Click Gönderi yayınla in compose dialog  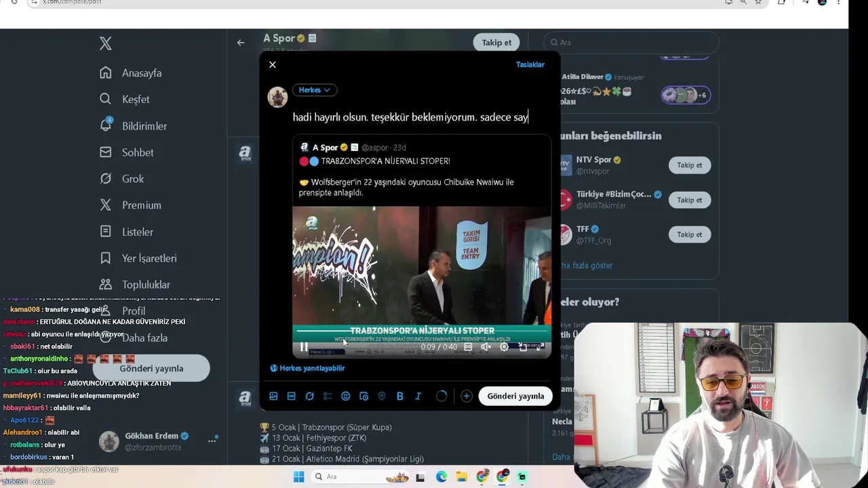[515, 396]
